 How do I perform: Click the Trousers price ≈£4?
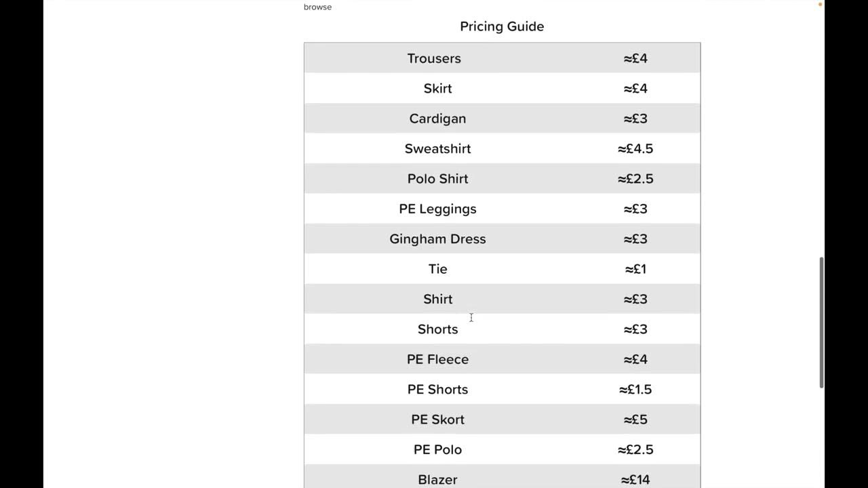635,58
